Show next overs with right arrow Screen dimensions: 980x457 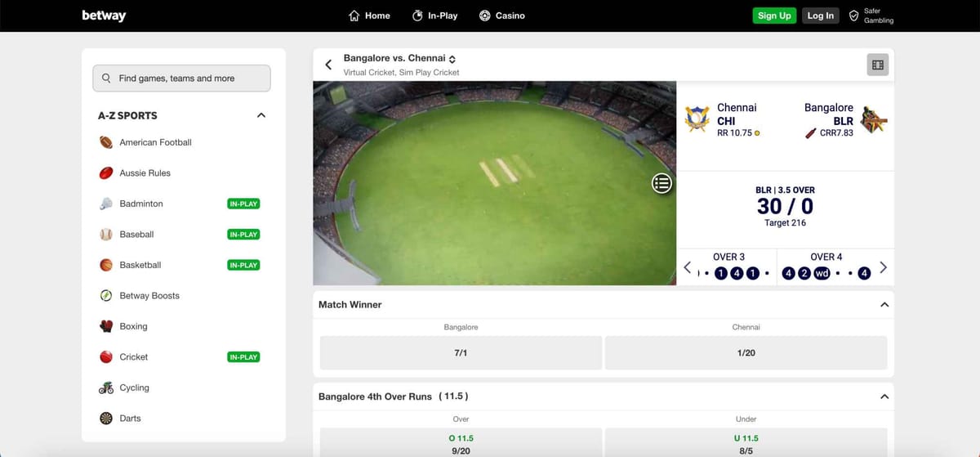(883, 267)
